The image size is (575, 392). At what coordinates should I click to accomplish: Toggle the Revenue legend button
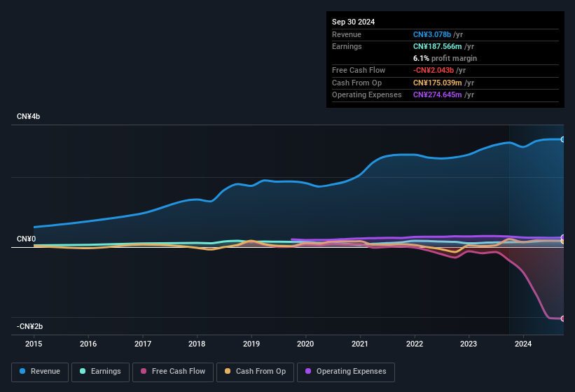40,372
